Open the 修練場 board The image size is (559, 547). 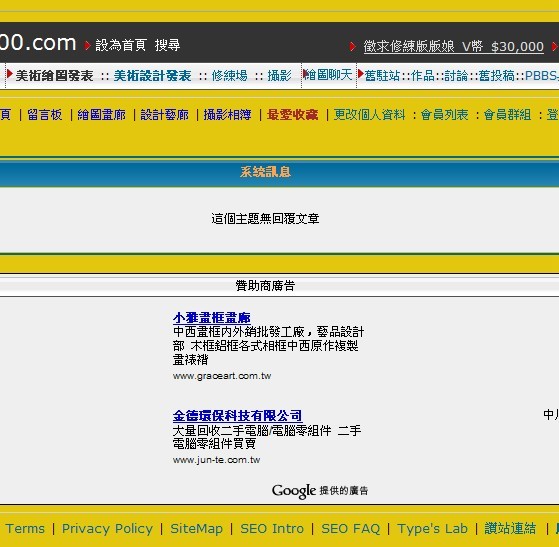(229, 76)
